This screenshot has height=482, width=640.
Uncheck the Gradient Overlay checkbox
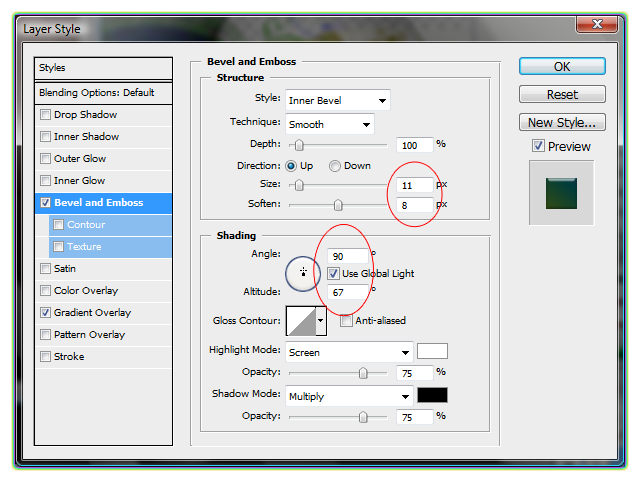(45, 313)
